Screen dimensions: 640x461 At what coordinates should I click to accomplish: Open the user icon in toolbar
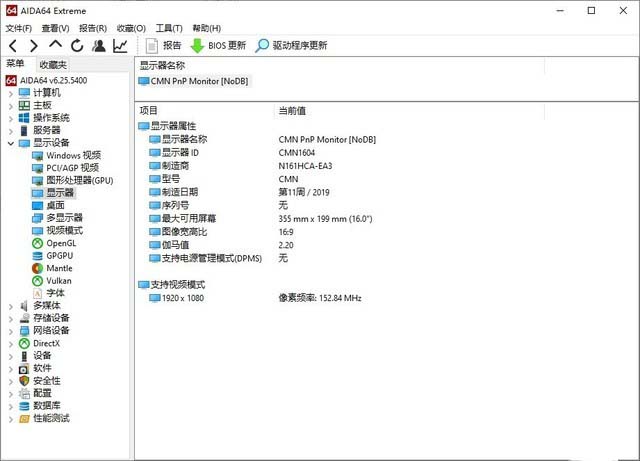click(98, 46)
